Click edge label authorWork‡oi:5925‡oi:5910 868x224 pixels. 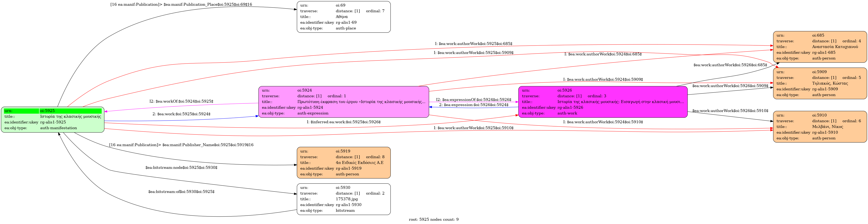(x=473, y=128)
